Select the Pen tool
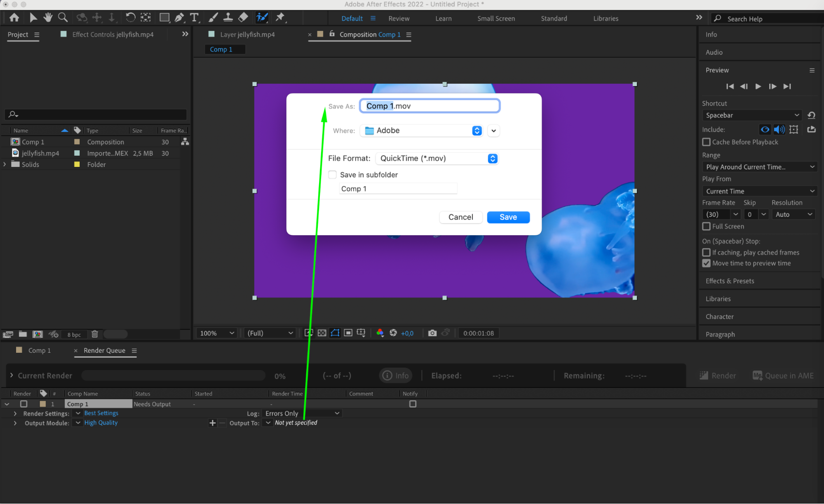The width and height of the screenshot is (824, 504). pyautogui.click(x=179, y=17)
